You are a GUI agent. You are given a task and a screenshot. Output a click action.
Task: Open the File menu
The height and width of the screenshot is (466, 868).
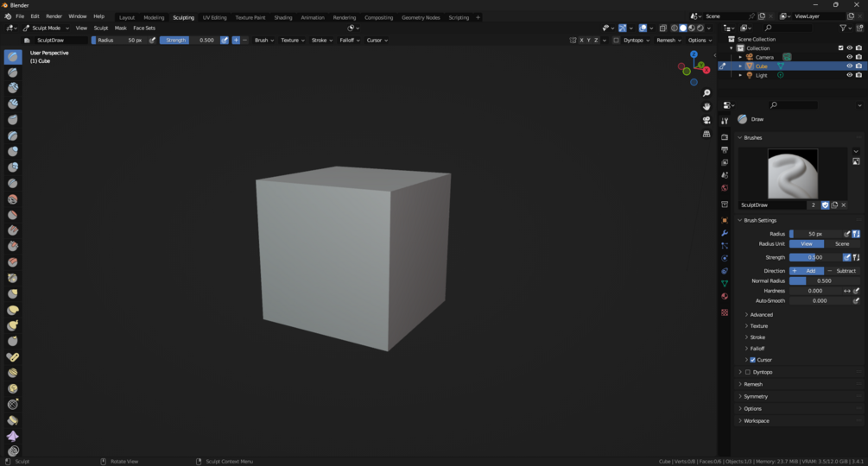20,16
